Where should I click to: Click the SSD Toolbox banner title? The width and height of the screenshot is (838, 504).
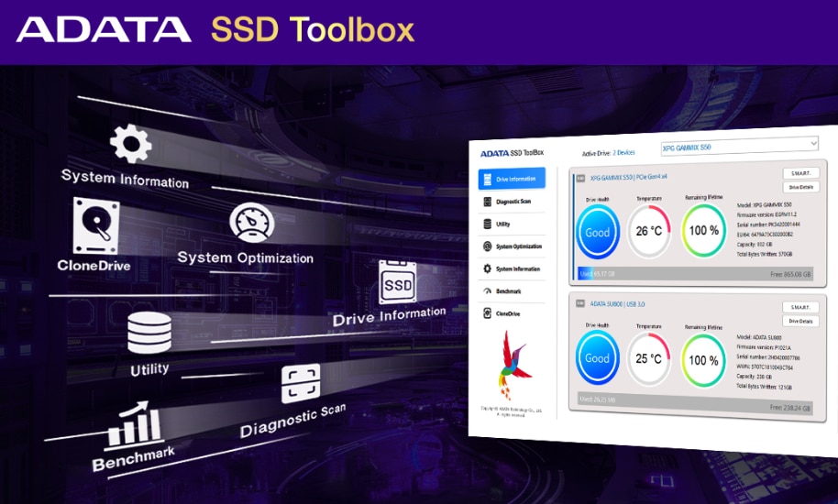tap(313, 30)
